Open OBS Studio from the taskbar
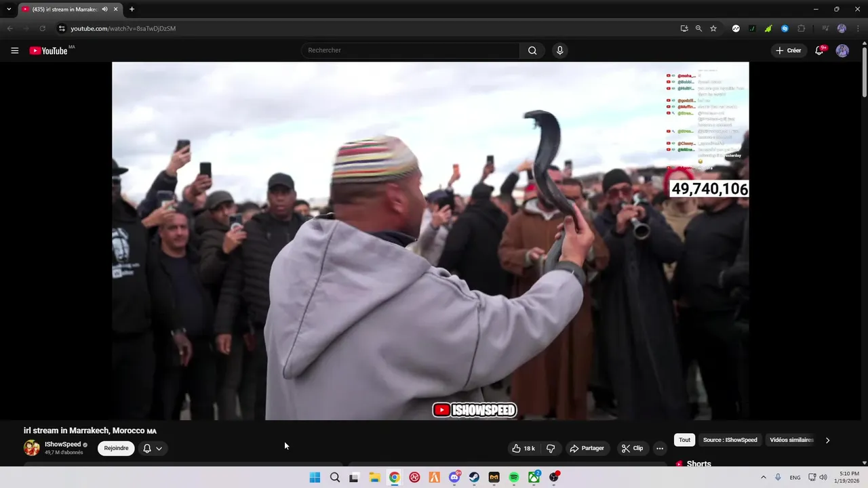868x488 pixels. (x=554, y=477)
